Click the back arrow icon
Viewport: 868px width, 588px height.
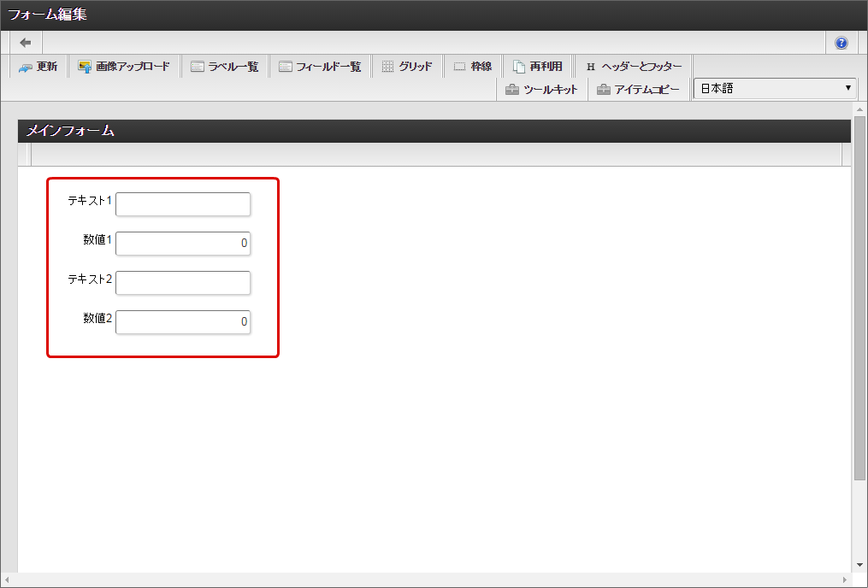click(x=26, y=43)
